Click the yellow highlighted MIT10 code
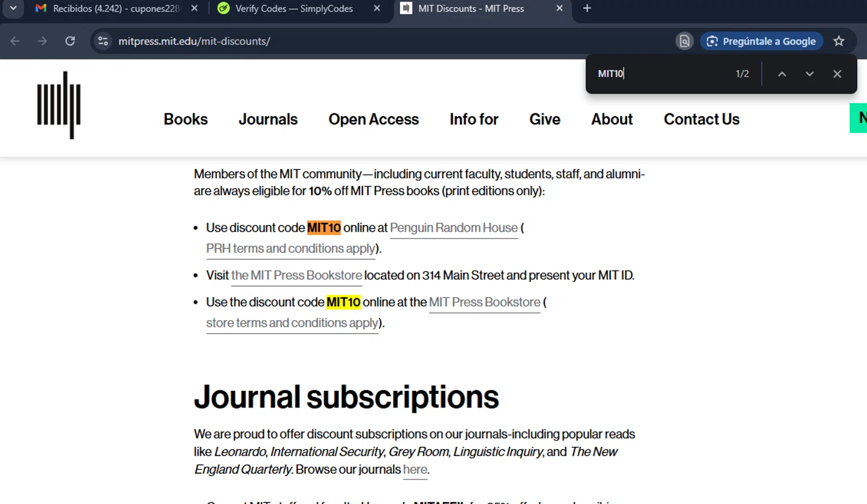 tap(343, 302)
